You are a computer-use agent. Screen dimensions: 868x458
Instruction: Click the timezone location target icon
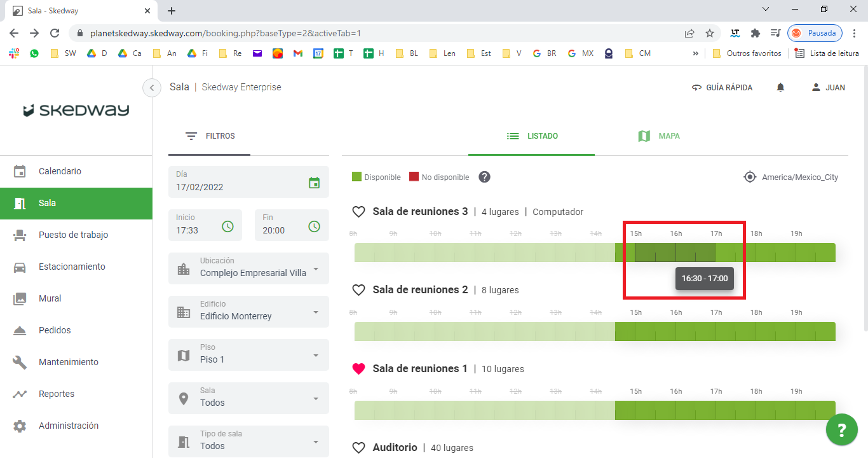tap(750, 177)
